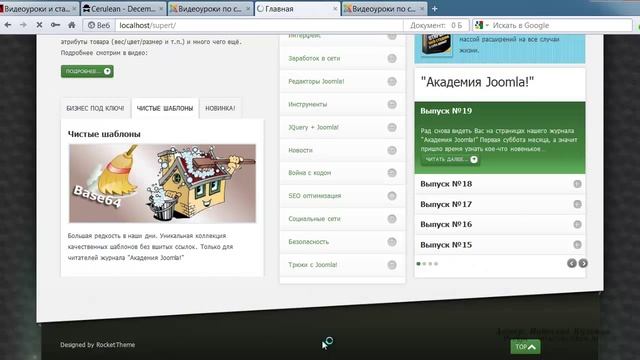Go to the browser home page icon

[x=71, y=25]
